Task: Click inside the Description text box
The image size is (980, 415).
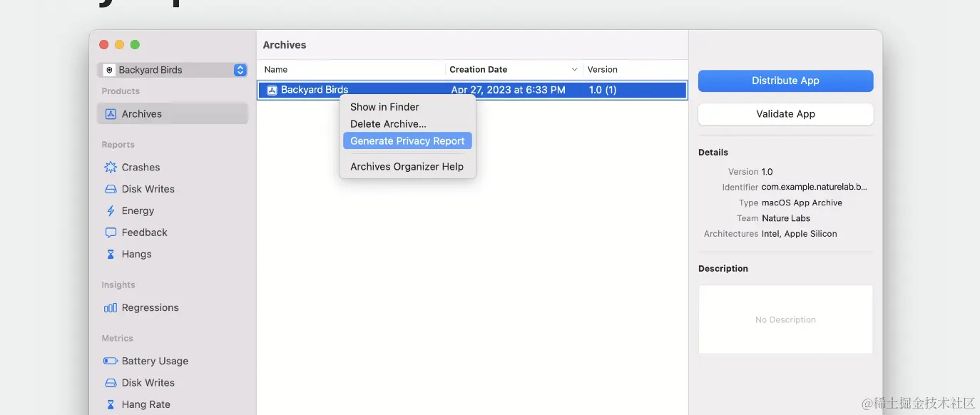Action: (x=785, y=319)
